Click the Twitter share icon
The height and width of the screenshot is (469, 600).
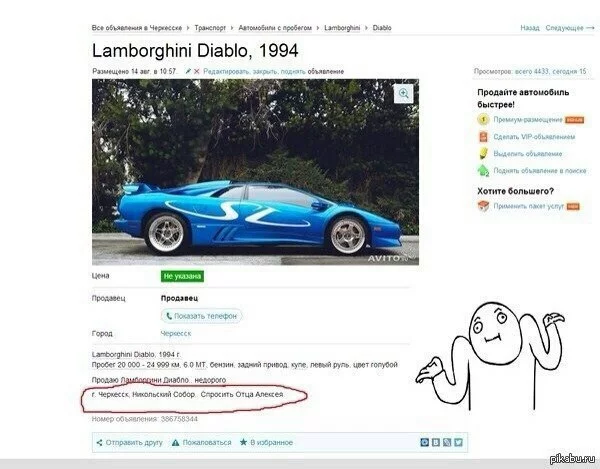(458, 442)
